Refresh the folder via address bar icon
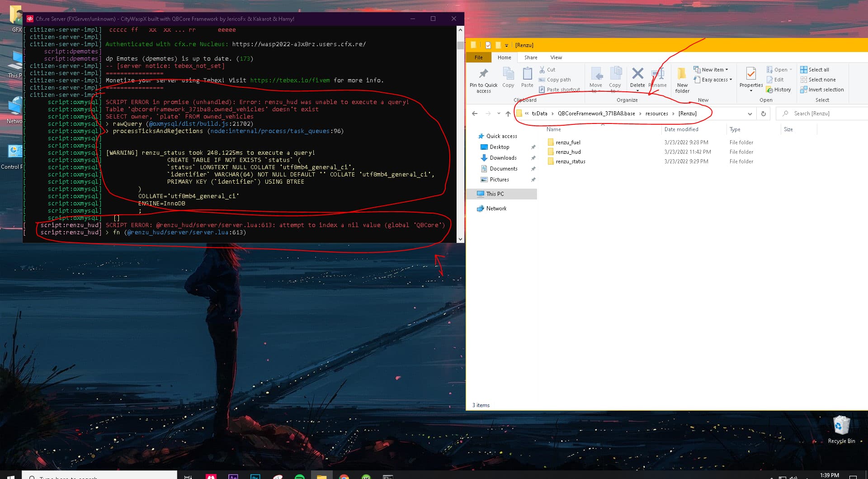 pyautogui.click(x=764, y=114)
